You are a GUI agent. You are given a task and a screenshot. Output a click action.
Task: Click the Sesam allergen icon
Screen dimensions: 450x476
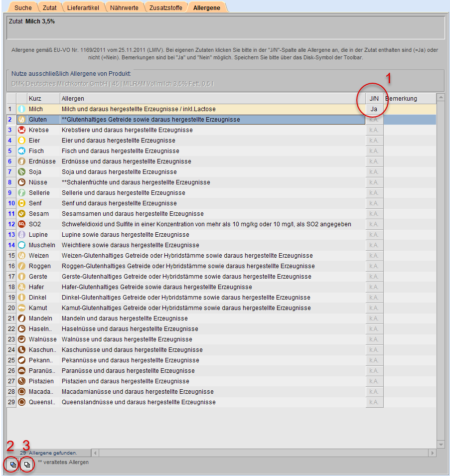click(21, 214)
